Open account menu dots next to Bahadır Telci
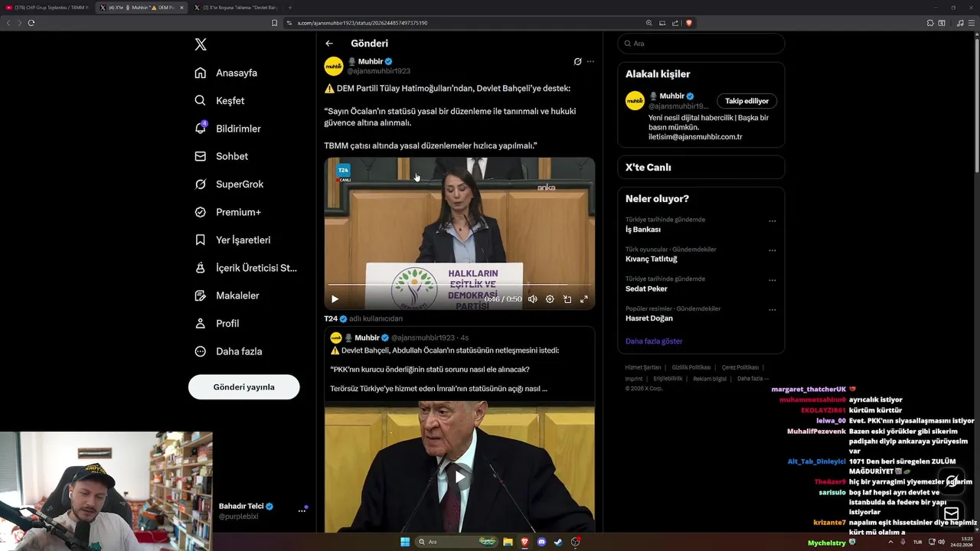The width and height of the screenshot is (980, 551). click(x=302, y=510)
